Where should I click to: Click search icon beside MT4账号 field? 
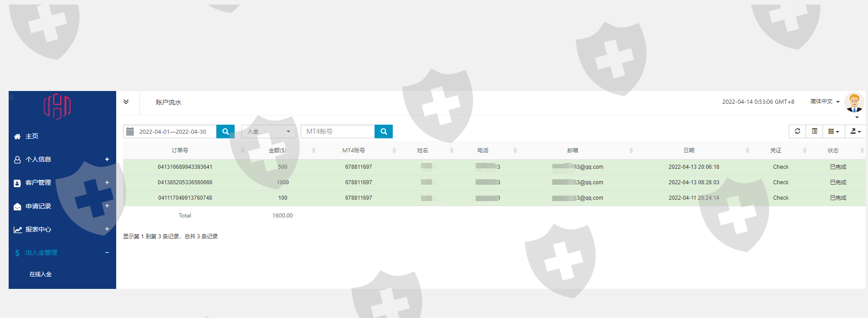tap(384, 131)
